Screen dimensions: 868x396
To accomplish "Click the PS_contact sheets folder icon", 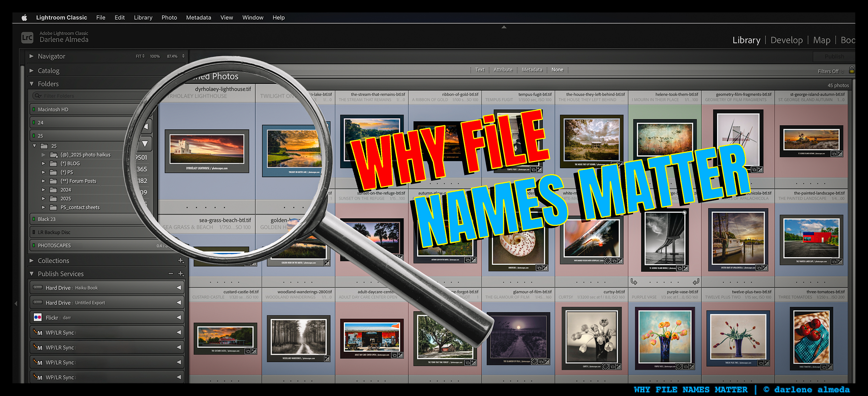I will (x=53, y=207).
